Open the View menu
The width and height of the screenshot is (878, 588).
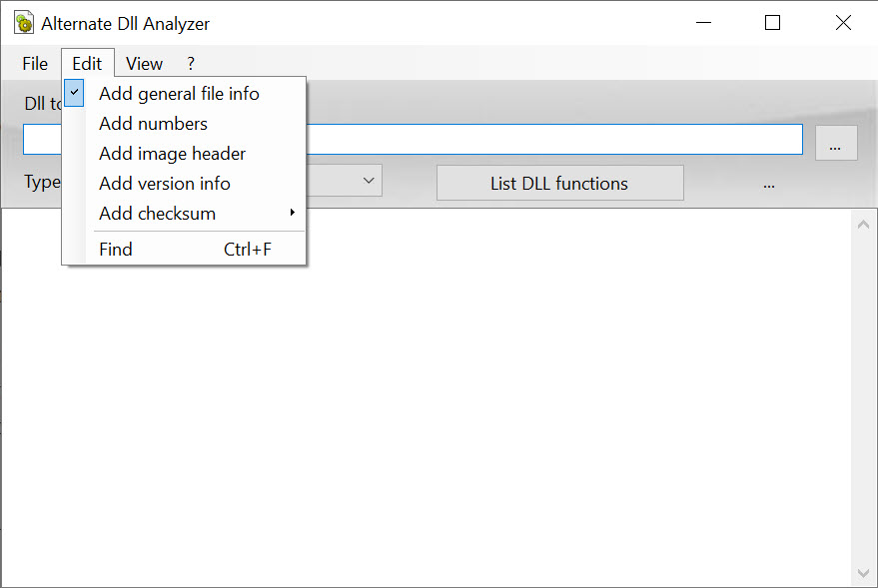pos(144,63)
